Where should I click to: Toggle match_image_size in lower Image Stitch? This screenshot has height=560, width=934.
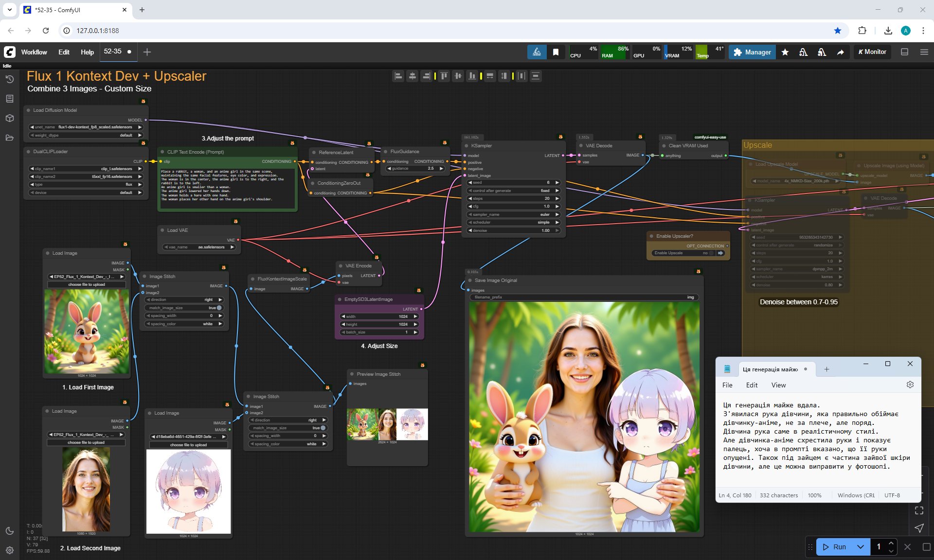click(323, 428)
